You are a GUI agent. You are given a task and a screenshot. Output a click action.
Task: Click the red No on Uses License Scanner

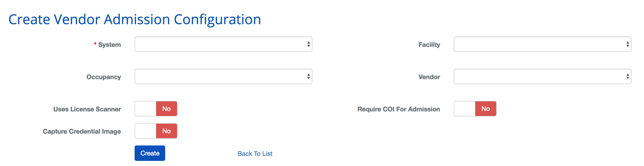(166, 109)
